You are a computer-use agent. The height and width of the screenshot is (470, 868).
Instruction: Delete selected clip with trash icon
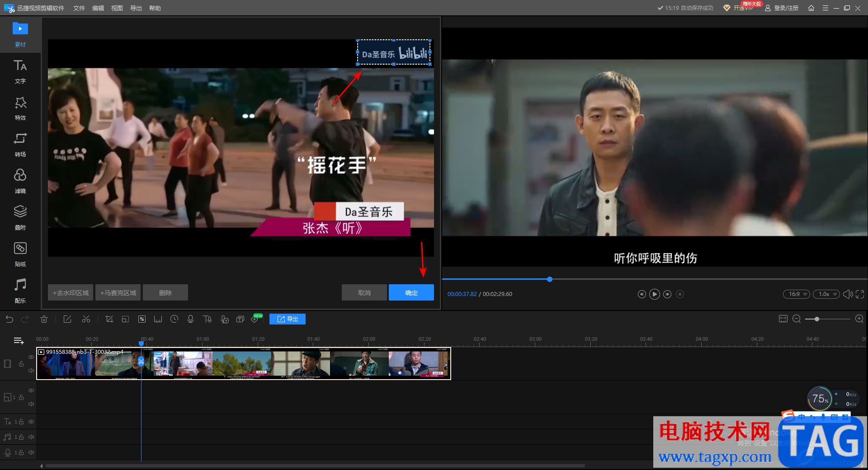tap(44, 319)
